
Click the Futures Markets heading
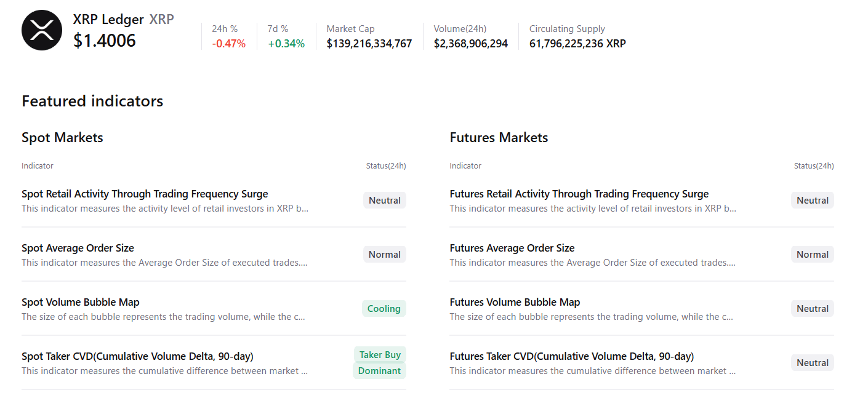[499, 137]
